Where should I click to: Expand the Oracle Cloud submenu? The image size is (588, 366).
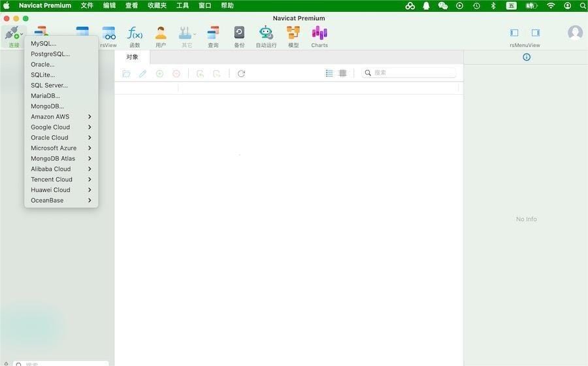point(61,138)
